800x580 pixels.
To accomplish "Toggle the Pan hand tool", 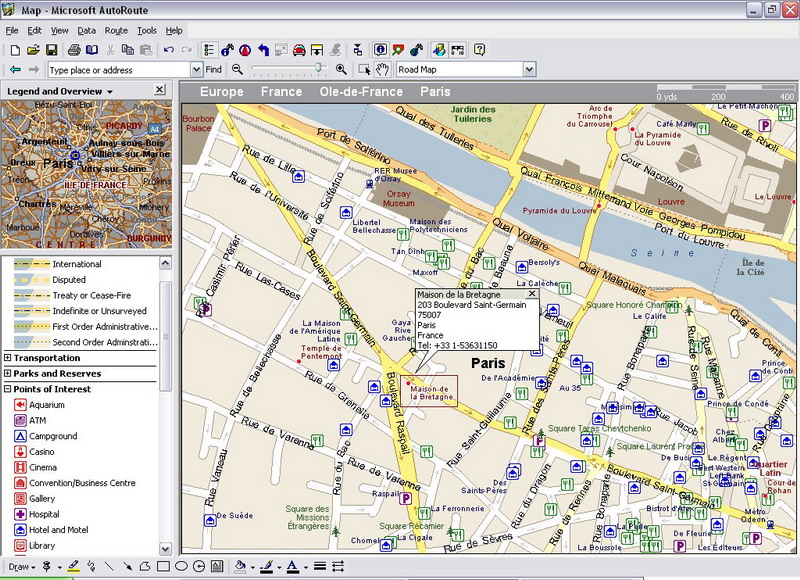I will (382, 69).
